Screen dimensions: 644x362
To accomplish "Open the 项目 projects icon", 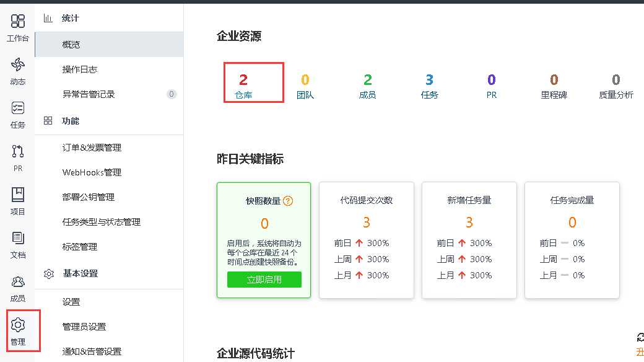I will click(17, 198).
